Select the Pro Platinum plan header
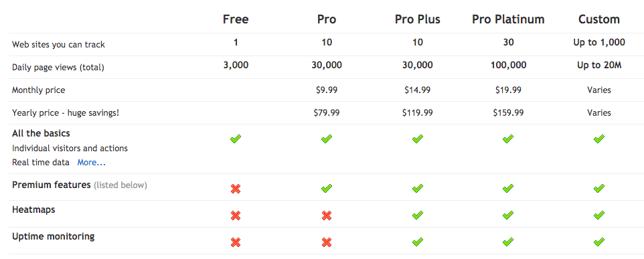Viewport: 644px width, 259px height. click(508, 19)
